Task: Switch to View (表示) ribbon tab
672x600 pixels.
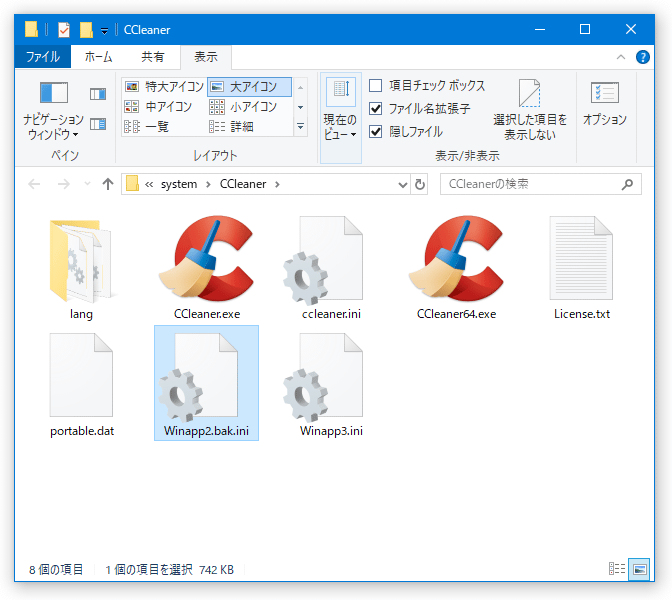Action: click(x=206, y=57)
